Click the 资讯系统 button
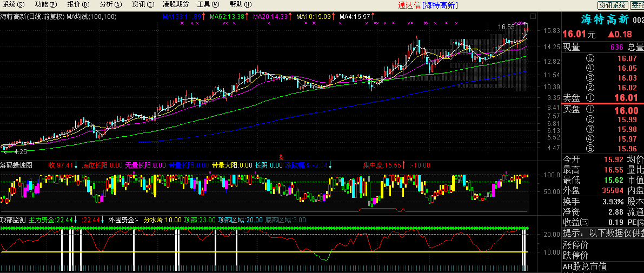 pos(613,5)
